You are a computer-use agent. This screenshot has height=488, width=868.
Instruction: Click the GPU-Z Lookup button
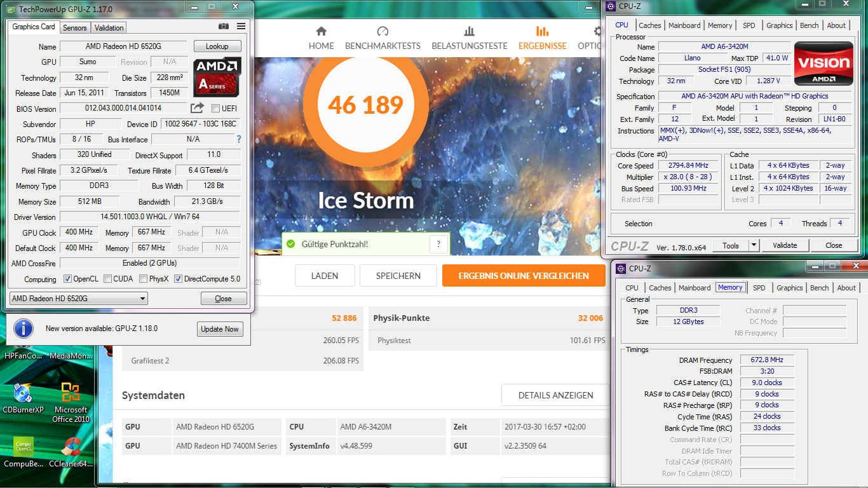coord(217,46)
